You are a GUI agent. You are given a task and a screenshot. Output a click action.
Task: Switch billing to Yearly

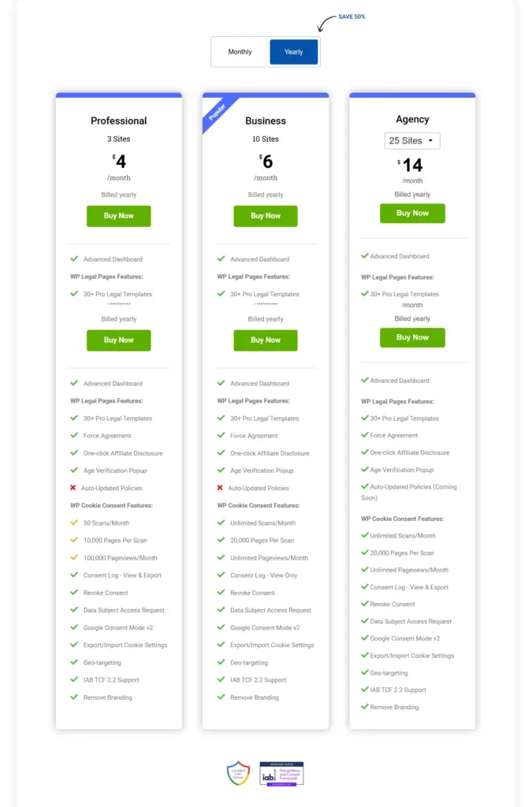[293, 51]
